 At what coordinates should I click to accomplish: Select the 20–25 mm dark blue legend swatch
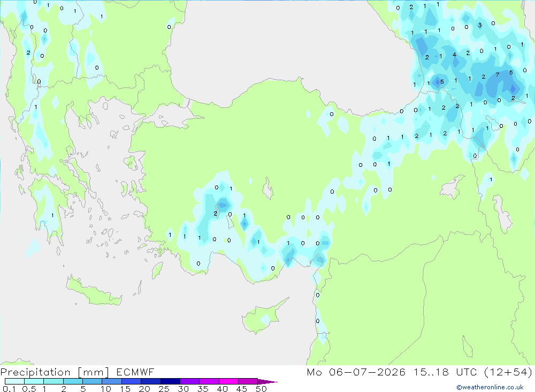[x=150, y=381]
